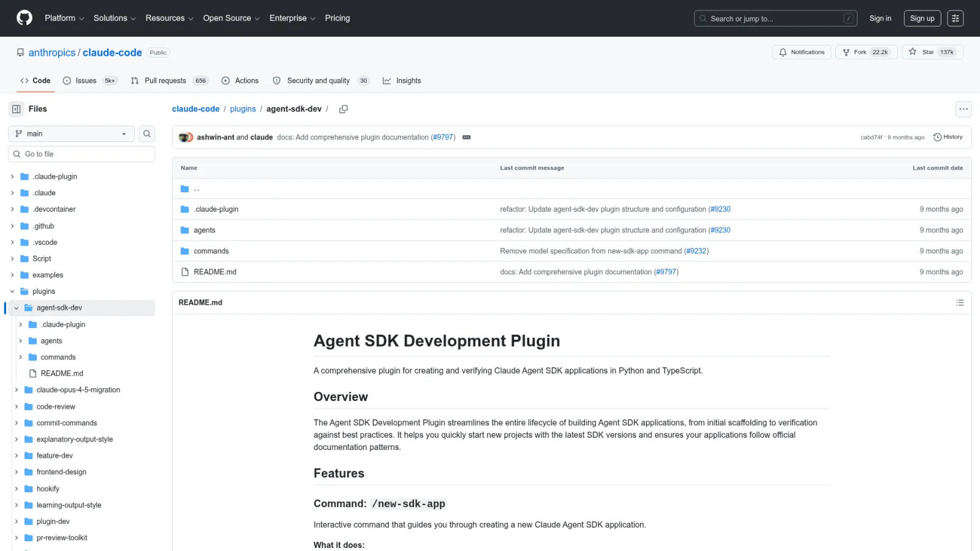
Task: Open README.md in file tree
Action: [x=62, y=373]
